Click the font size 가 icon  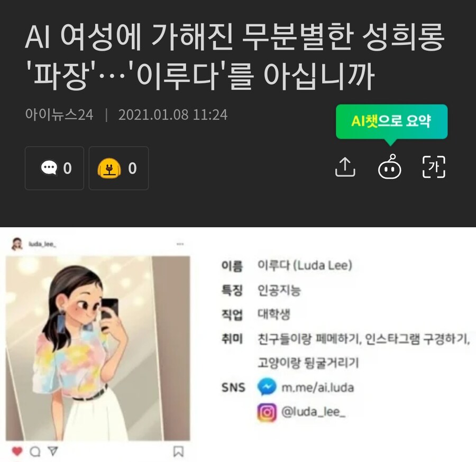coord(434,167)
